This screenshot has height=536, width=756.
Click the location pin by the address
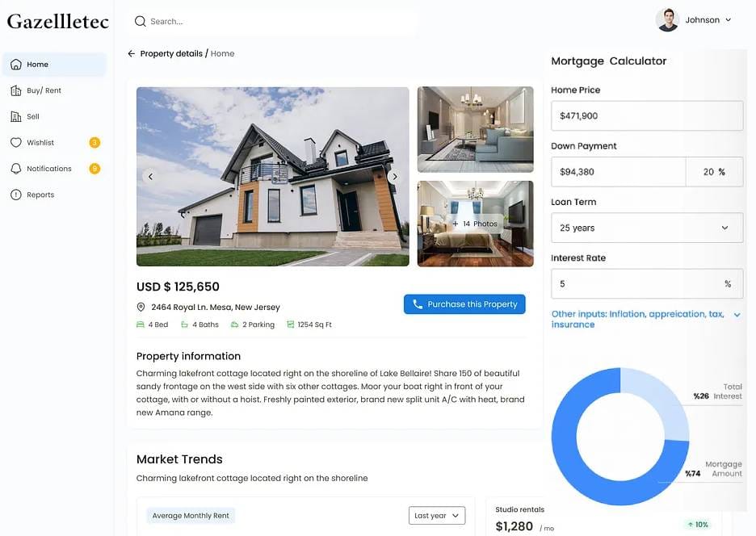[x=141, y=307]
